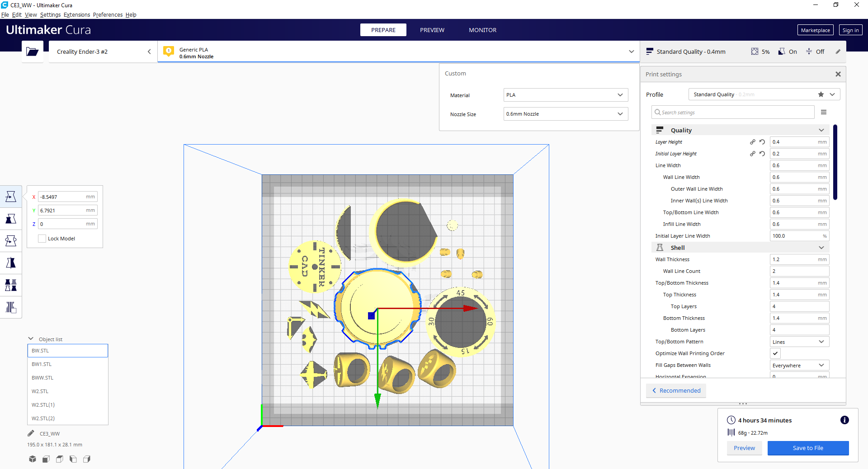Viewport: 868px width, 469px height.
Task: Collapse the Creality Ender-3 #2 printer selector
Action: tap(149, 52)
